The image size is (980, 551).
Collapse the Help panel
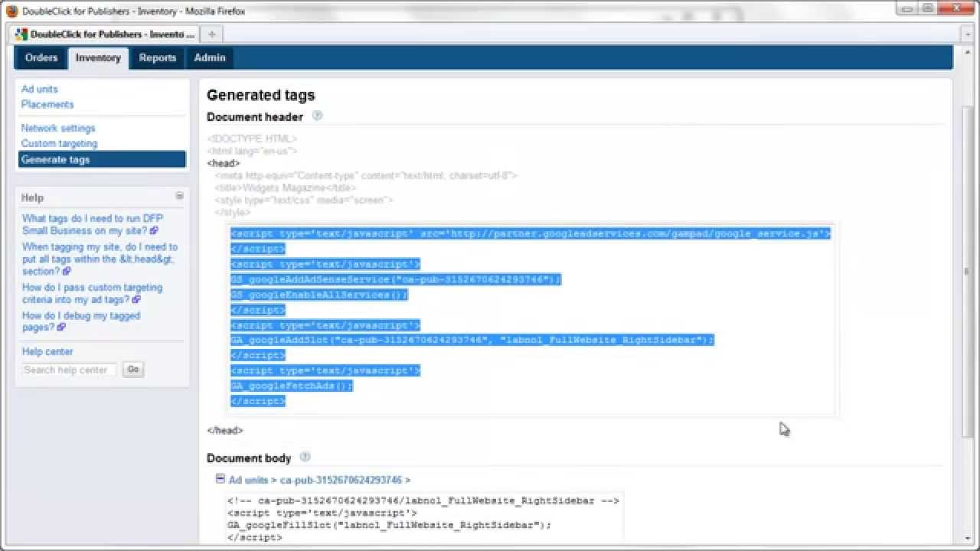tap(179, 196)
